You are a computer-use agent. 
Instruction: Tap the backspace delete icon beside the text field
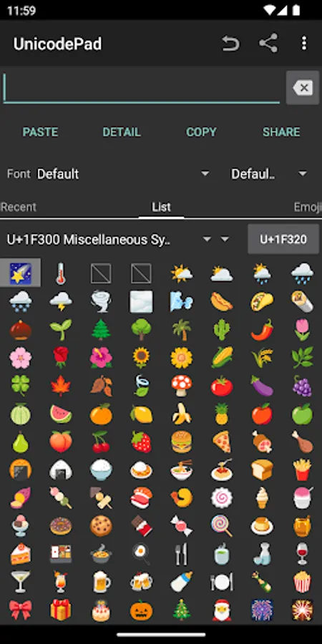(303, 87)
